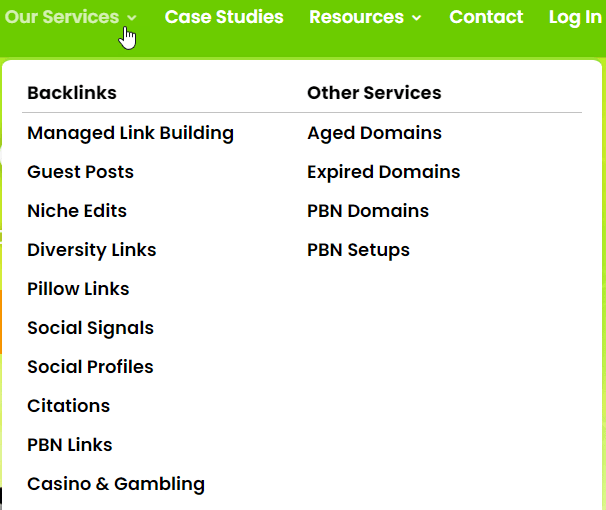The height and width of the screenshot is (510, 606).
Task: Select Guest Posts from Backlinks menu
Action: coord(80,172)
